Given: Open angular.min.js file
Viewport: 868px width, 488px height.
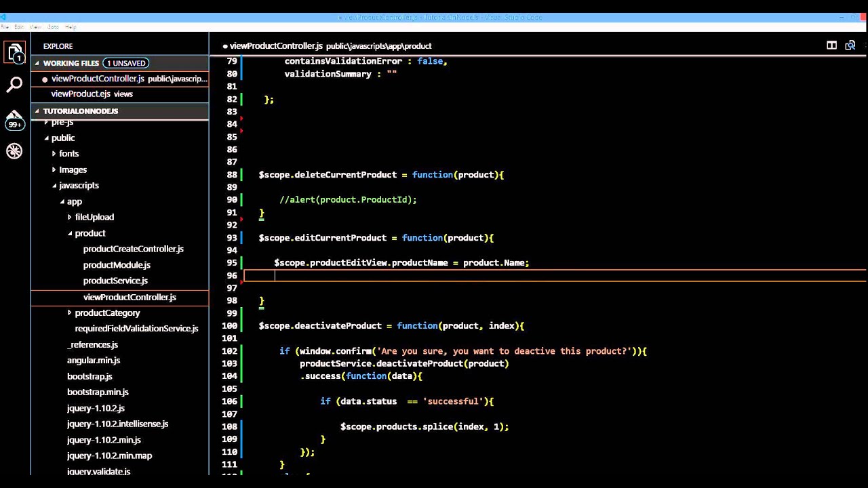Looking at the screenshot, I should (x=94, y=361).
